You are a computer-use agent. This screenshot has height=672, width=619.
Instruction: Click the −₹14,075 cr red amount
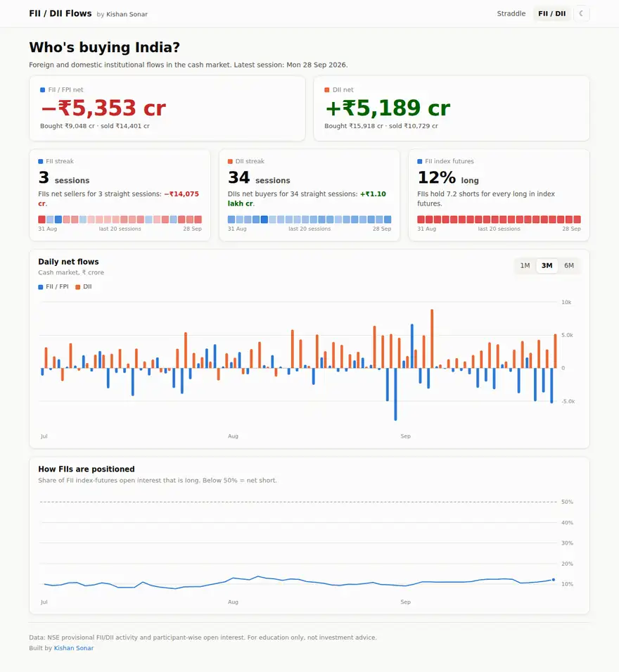(x=181, y=194)
